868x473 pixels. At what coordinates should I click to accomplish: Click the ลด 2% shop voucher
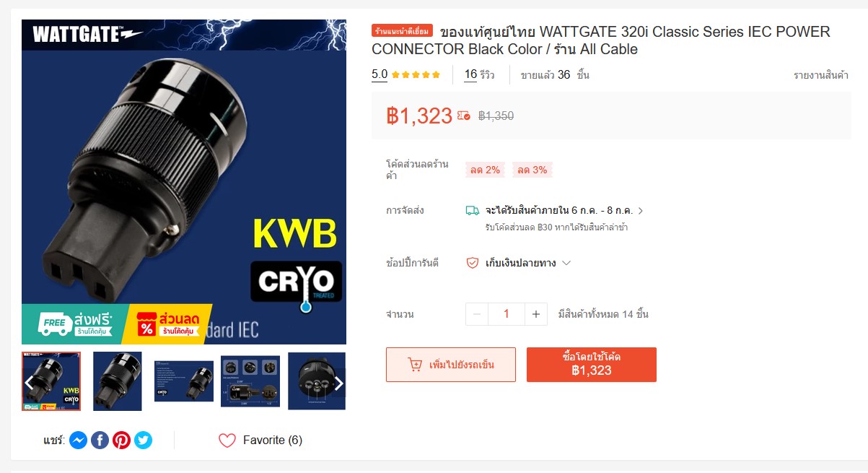click(x=485, y=170)
